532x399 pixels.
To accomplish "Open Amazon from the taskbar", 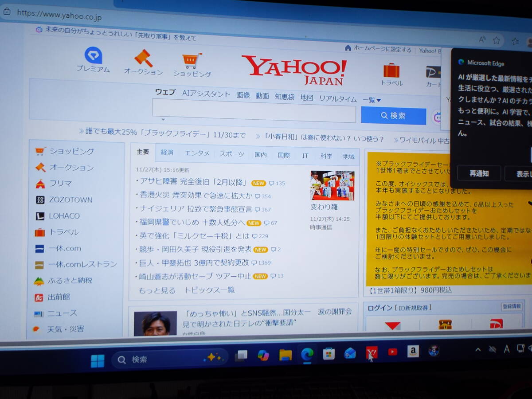I will [x=413, y=351].
